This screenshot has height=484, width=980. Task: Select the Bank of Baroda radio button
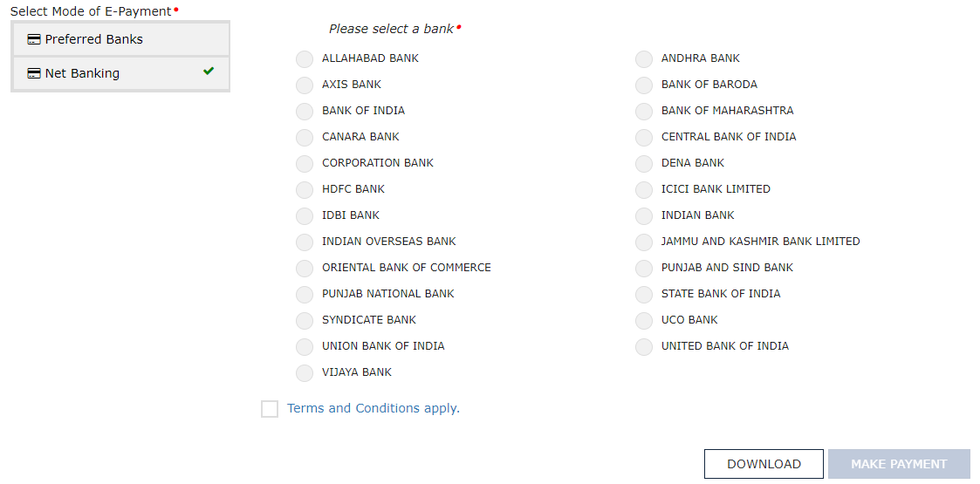[x=644, y=85]
